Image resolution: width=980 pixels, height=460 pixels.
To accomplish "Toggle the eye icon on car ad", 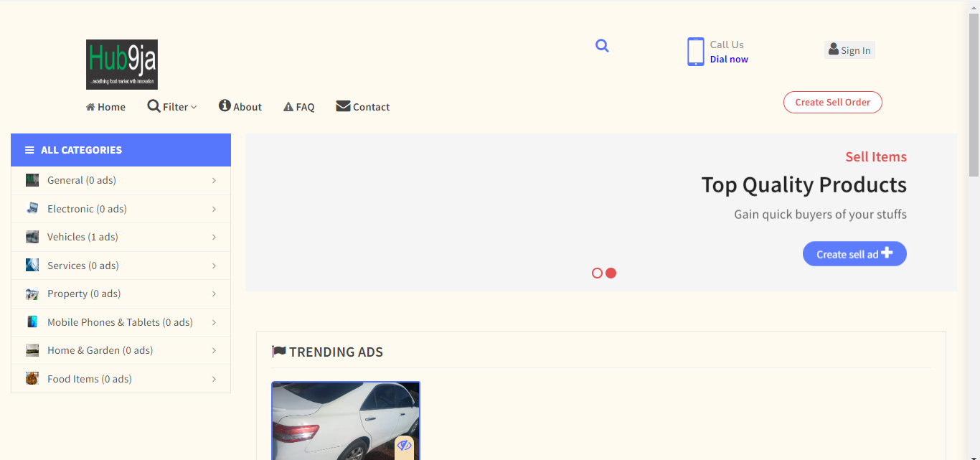I will [404, 446].
